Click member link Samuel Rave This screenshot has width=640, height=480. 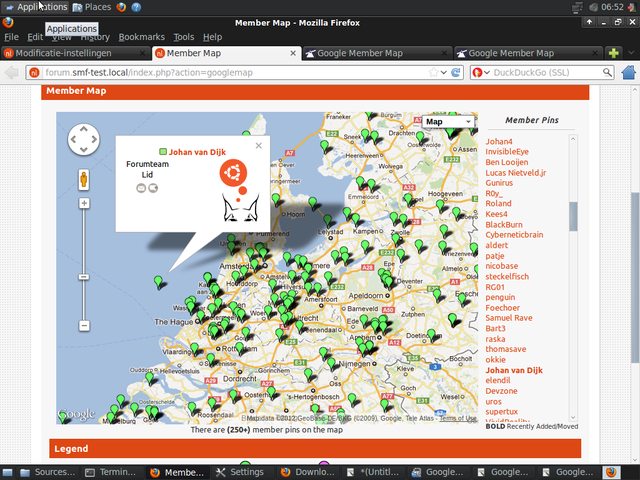509,318
